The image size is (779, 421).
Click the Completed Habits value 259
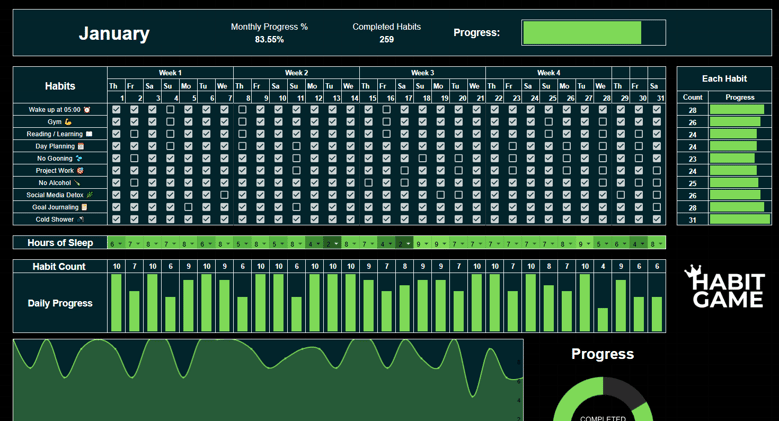point(386,40)
